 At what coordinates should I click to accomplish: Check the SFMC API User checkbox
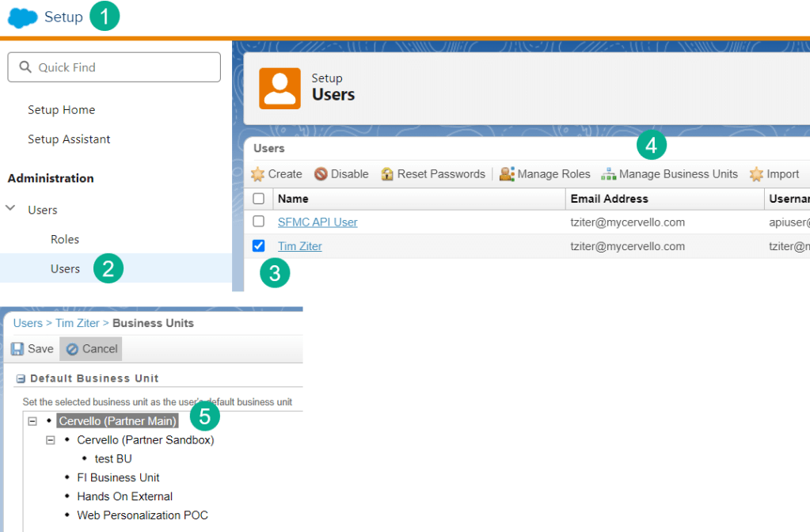coord(258,222)
